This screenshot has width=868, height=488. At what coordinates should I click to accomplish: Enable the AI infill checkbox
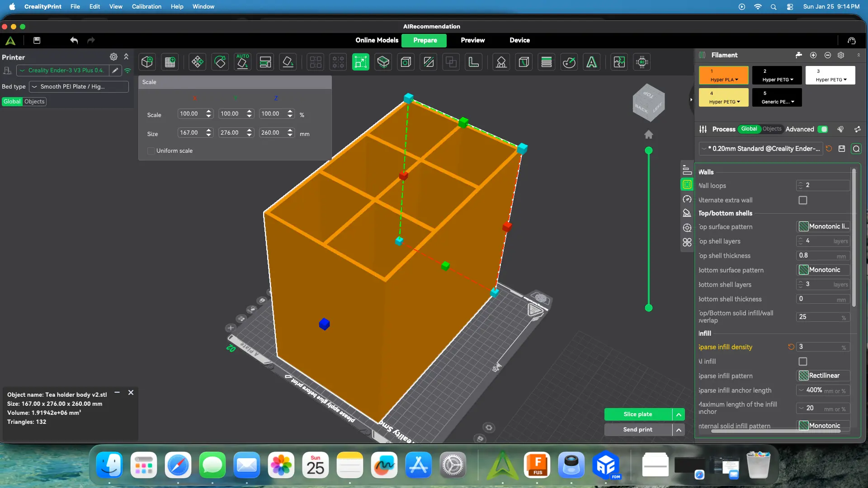point(803,361)
